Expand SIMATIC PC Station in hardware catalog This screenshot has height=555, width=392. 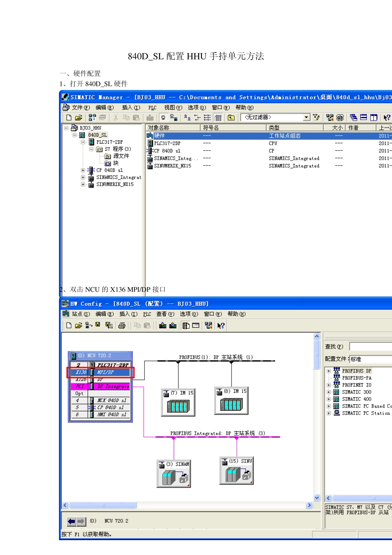pos(329,413)
